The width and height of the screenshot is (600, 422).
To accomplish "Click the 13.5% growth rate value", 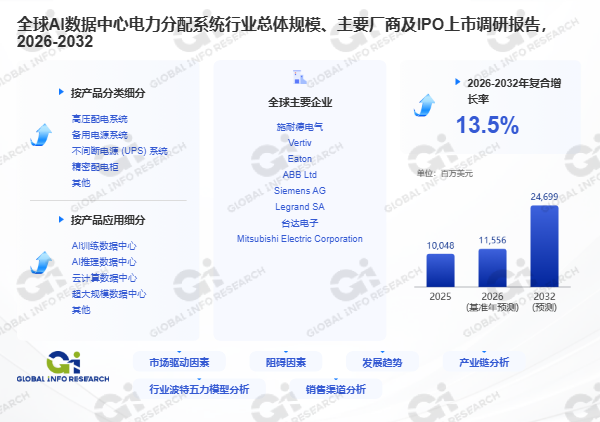I will tap(488, 125).
